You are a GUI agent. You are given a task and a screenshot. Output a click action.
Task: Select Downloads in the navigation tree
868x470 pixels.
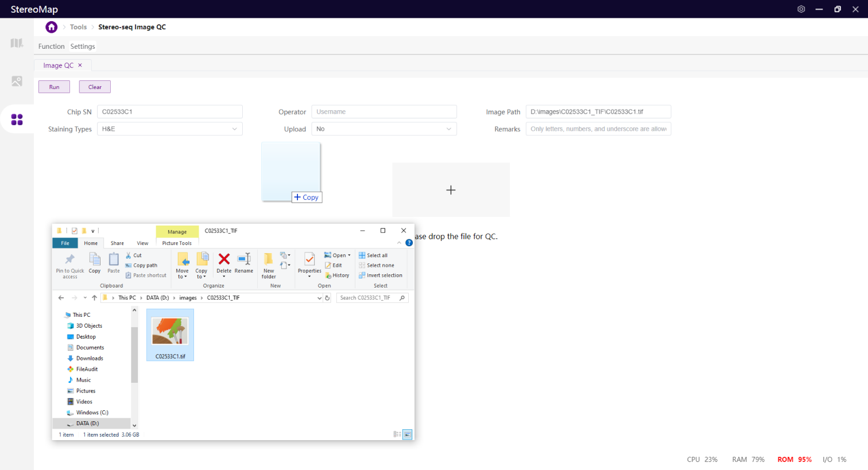tap(90, 359)
